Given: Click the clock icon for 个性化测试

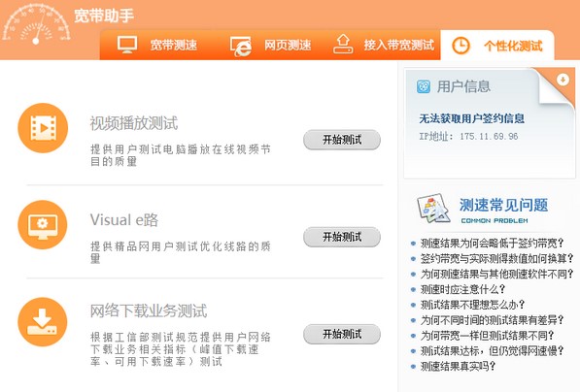Looking at the screenshot, I should click(x=461, y=46).
